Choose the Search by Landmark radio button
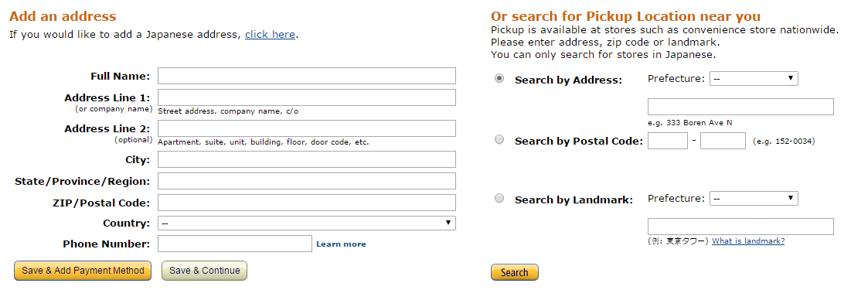Viewport: 868px width, 307px height. tap(499, 198)
